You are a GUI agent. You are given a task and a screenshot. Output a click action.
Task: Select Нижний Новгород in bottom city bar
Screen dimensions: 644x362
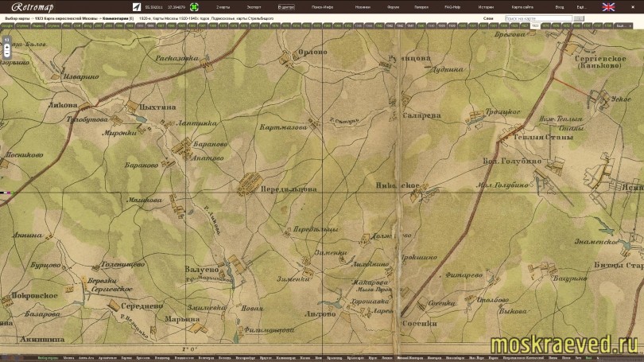410,358
